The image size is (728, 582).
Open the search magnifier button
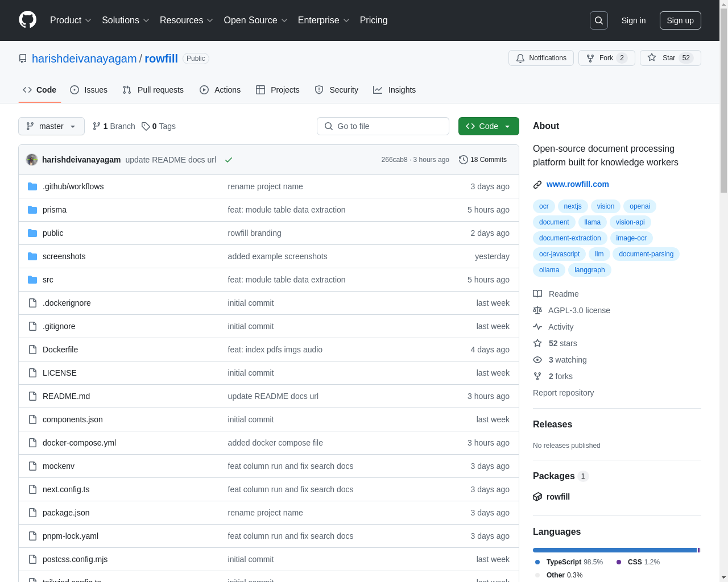(599, 20)
